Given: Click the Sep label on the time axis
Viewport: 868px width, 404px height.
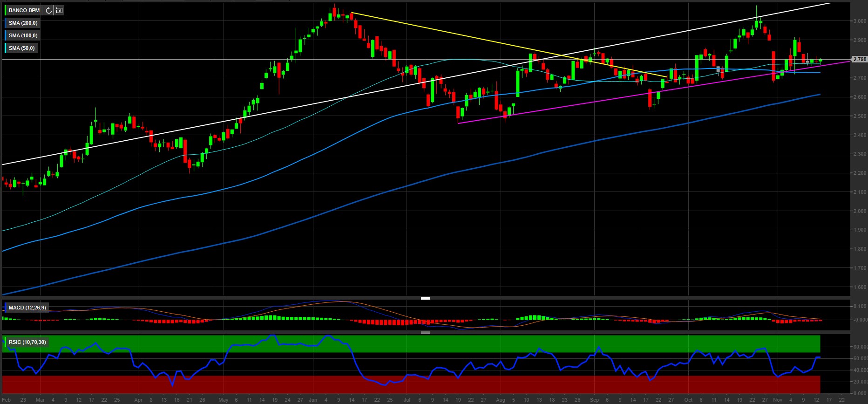Looking at the screenshot, I should coord(594,400).
